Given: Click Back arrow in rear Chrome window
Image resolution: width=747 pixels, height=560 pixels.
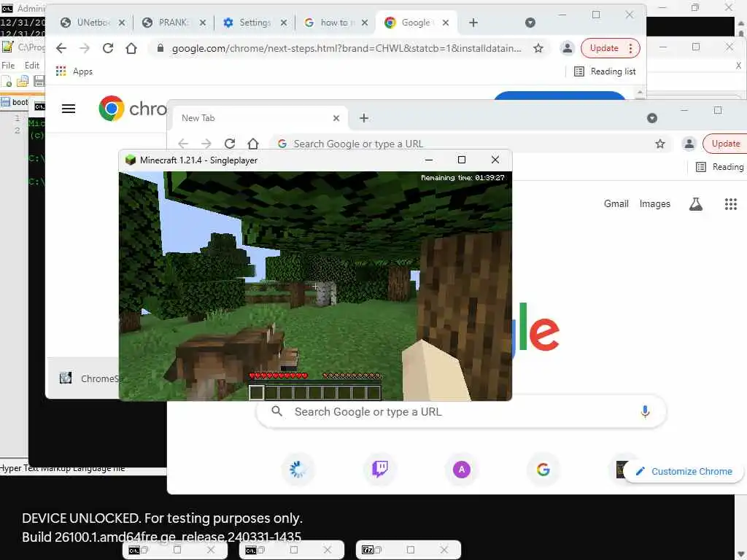Looking at the screenshot, I should 61,48.
